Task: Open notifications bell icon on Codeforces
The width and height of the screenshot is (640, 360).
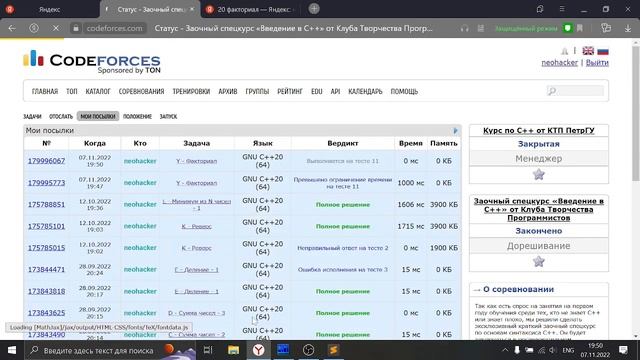Action: click(x=564, y=51)
